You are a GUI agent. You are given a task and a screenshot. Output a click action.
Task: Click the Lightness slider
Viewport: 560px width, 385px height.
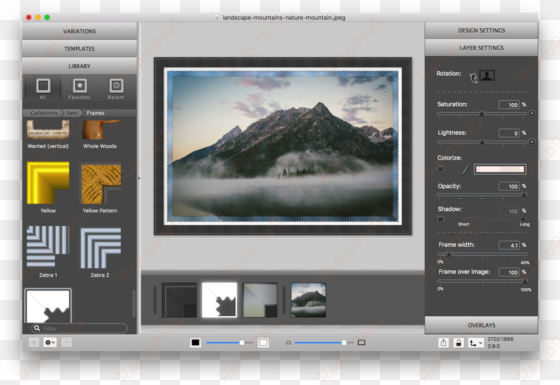tap(482, 142)
